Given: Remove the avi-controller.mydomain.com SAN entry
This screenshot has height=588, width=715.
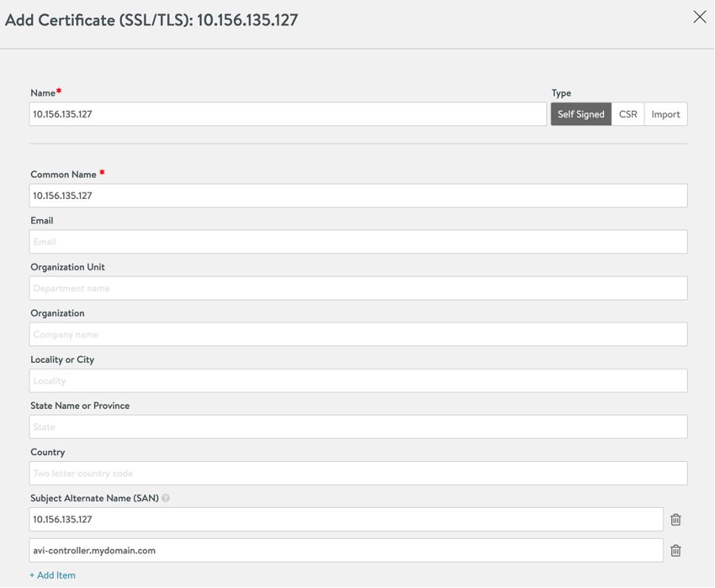Looking at the screenshot, I should coord(675,551).
